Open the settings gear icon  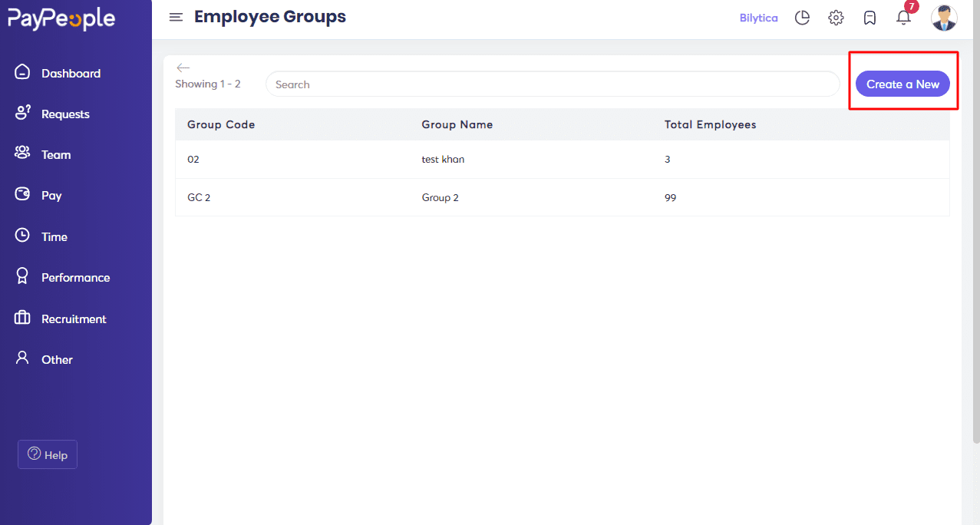click(x=836, y=17)
